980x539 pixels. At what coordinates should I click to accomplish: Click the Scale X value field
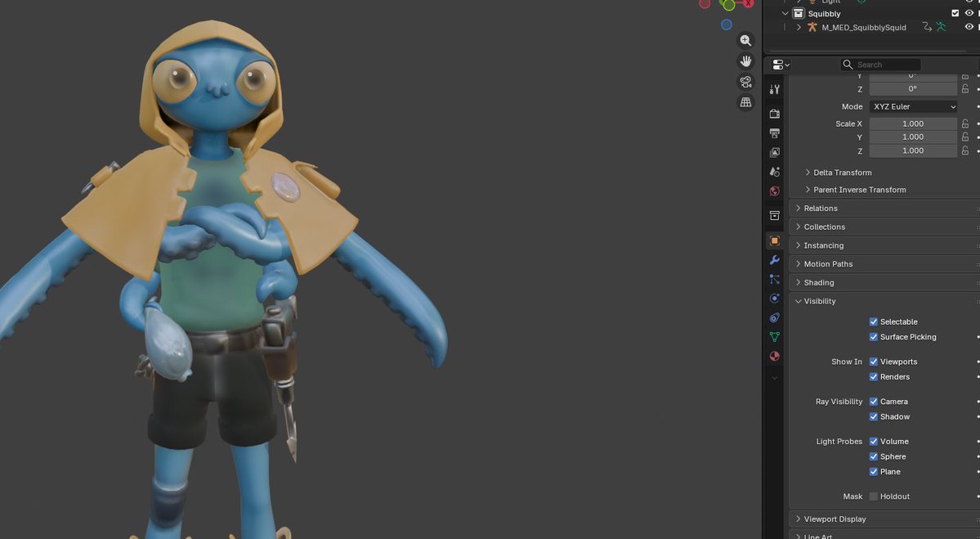click(913, 124)
